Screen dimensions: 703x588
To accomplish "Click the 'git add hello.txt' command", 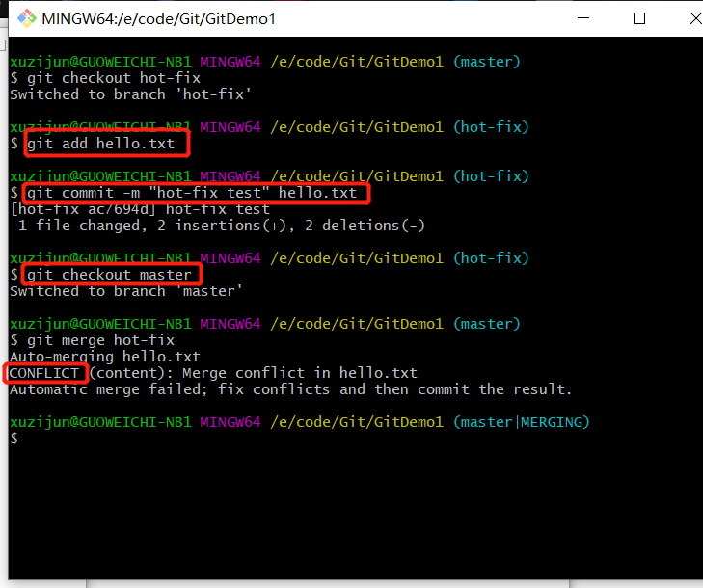I will click(x=100, y=144).
